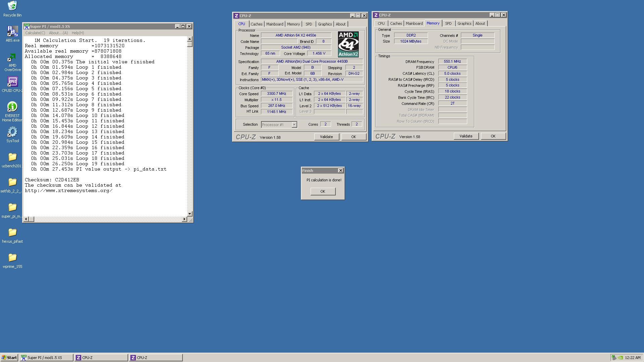Select About tab in right CPU-Z window
The image size is (644, 362).
(480, 23)
